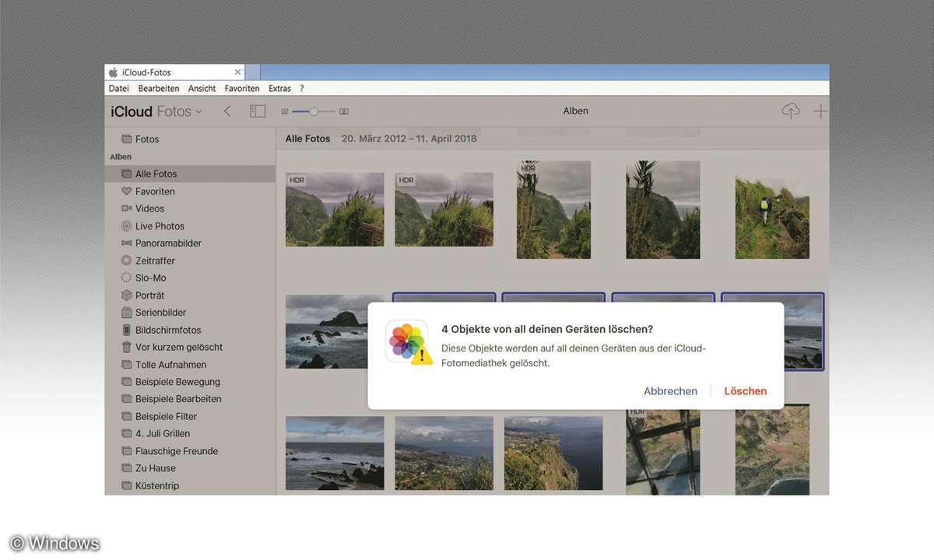
Task: Click Abbrechen in the delete dialog
Action: click(x=671, y=391)
